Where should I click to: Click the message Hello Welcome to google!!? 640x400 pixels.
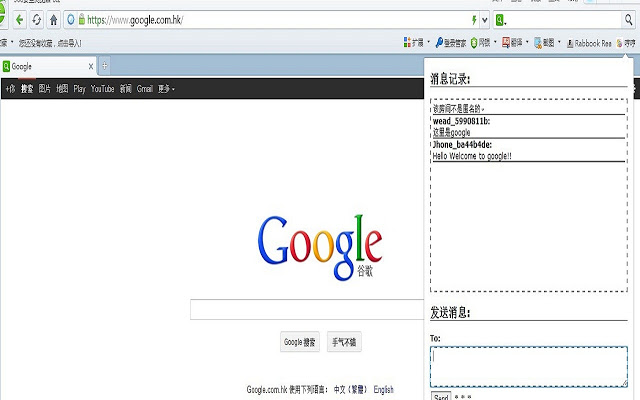[x=472, y=156]
